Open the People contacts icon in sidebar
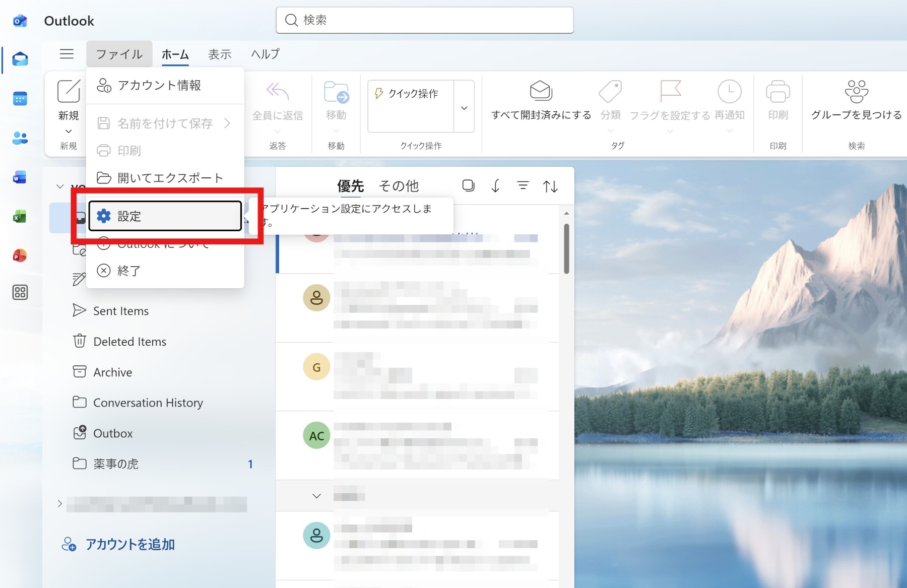This screenshot has height=588, width=907. (x=20, y=138)
